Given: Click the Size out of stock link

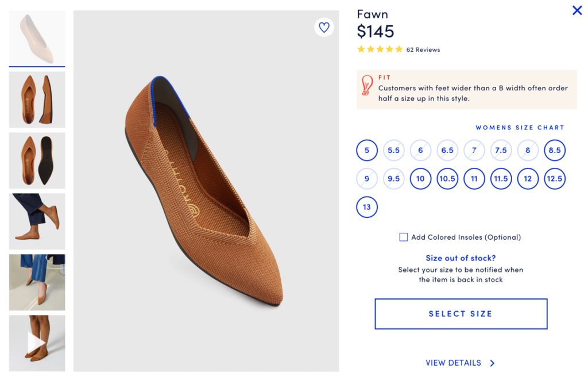Looking at the screenshot, I should [x=460, y=258].
